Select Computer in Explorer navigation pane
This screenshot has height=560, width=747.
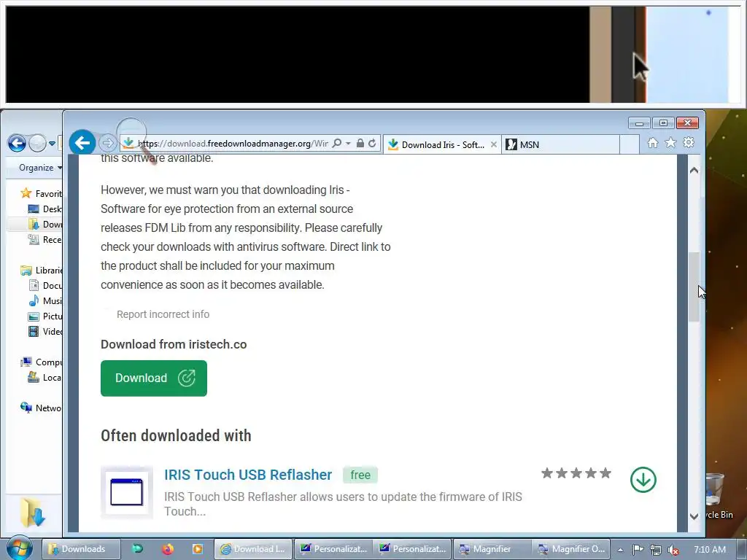tap(41, 362)
